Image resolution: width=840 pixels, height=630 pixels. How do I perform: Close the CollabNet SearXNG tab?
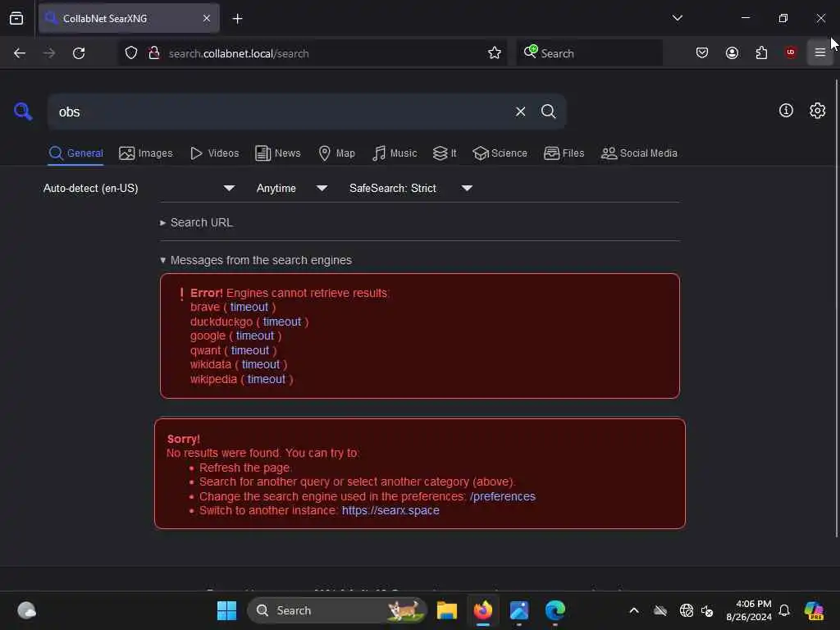[x=206, y=18]
